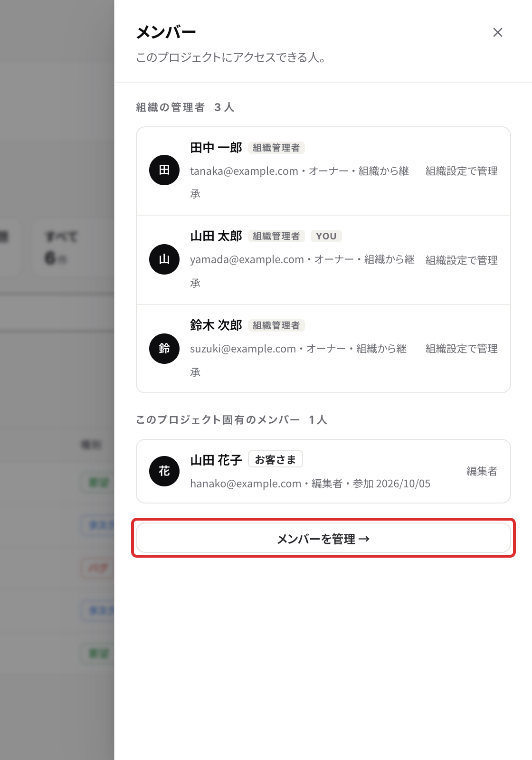Screen dimensions: 532x760
Task: Click tanaka@example.com email text
Action: tap(244, 171)
